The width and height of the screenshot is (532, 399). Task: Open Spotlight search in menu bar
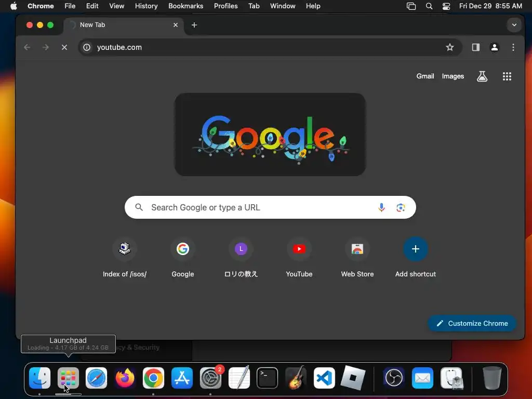[429, 6]
